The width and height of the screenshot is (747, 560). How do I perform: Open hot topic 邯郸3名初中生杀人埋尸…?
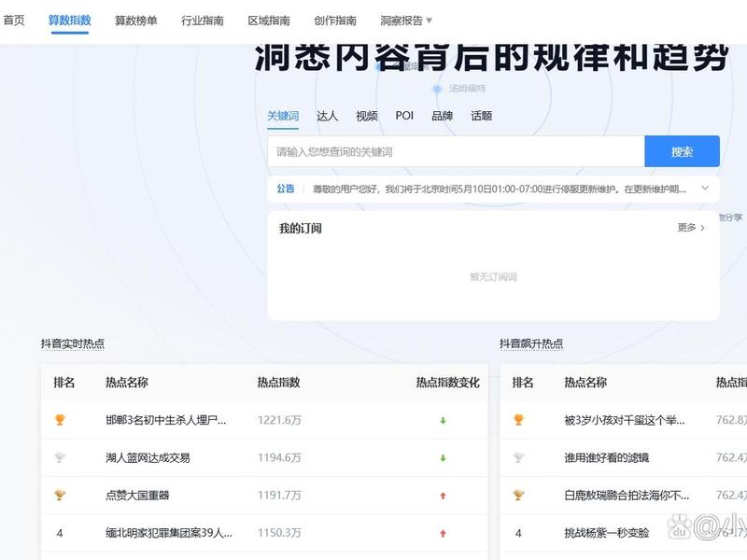click(166, 420)
